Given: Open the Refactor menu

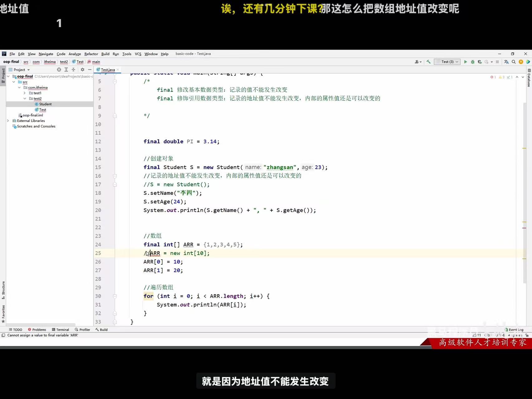Looking at the screenshot, I should click(91, 54).
